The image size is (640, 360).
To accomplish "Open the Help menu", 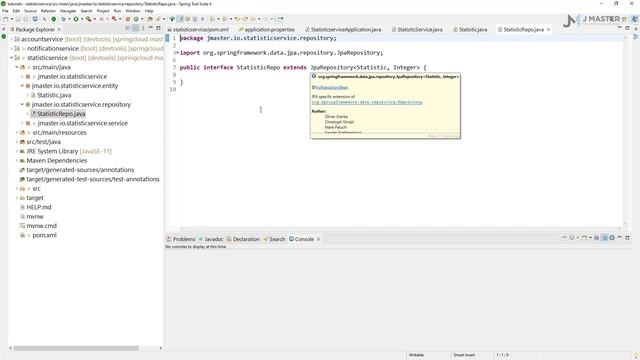I will click(149, 11).
